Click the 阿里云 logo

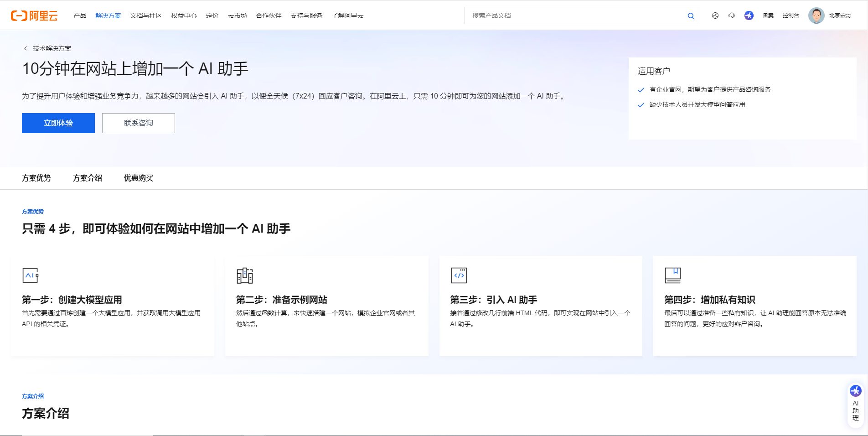(34, 16)
